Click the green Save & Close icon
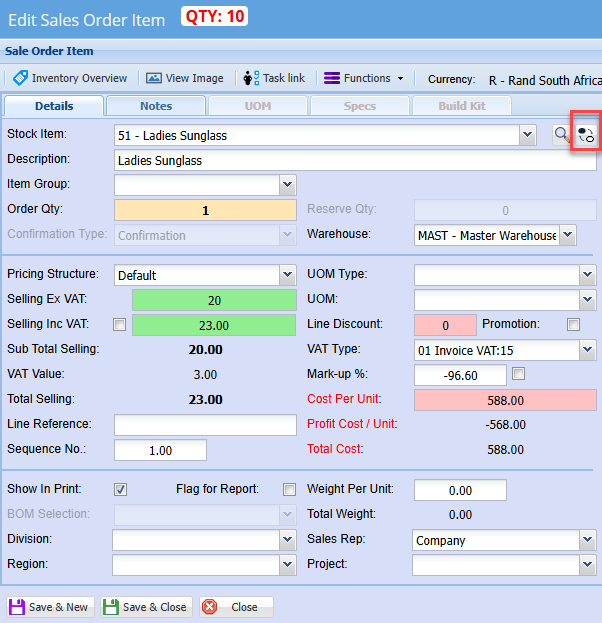 coord(111,607)
